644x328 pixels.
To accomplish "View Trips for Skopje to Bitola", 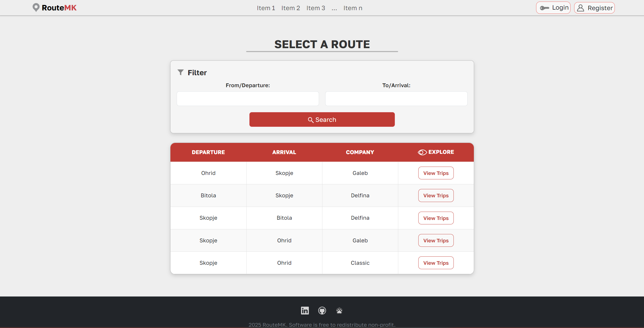I will (x=436, y=218).
